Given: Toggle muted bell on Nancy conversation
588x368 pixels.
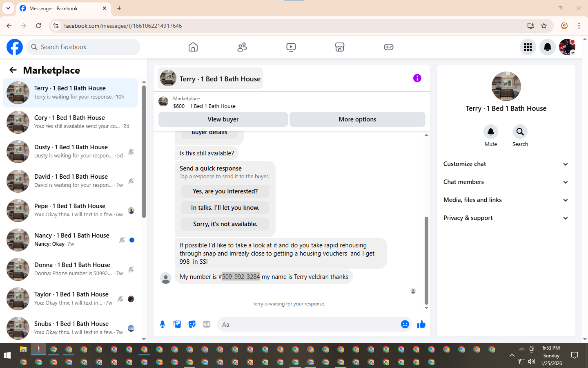Looking at the screenshot, I should pos(122,240).
